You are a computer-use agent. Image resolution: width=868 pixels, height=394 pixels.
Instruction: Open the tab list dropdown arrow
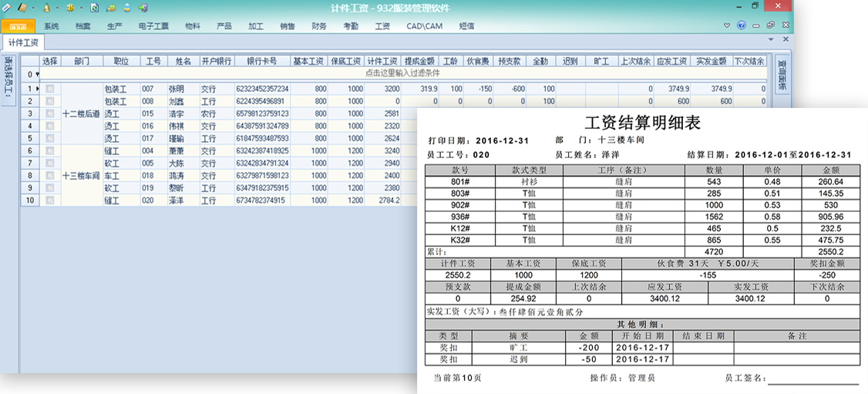[770, 39]
